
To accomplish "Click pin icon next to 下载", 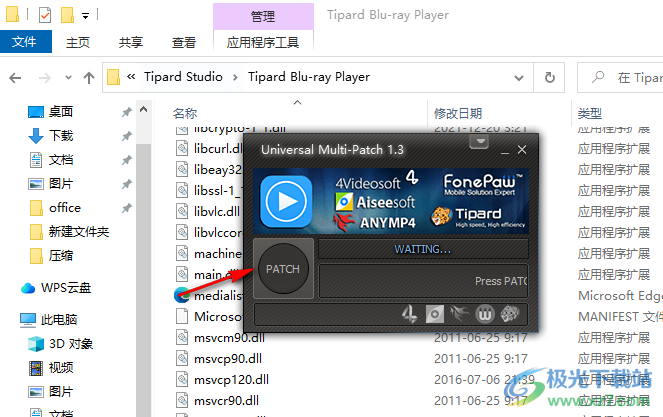I will tap(126, 136).
